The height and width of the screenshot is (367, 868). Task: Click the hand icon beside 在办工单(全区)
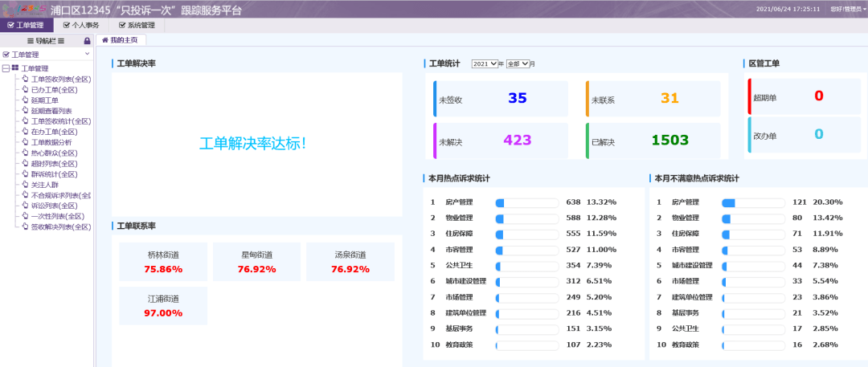(25, 131)
